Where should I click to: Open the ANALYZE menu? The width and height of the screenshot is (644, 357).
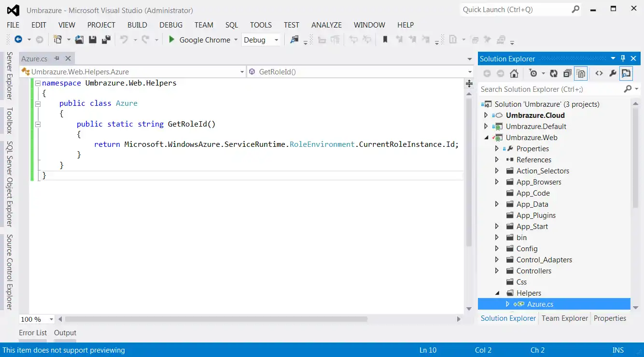click(x=326, y=25)
